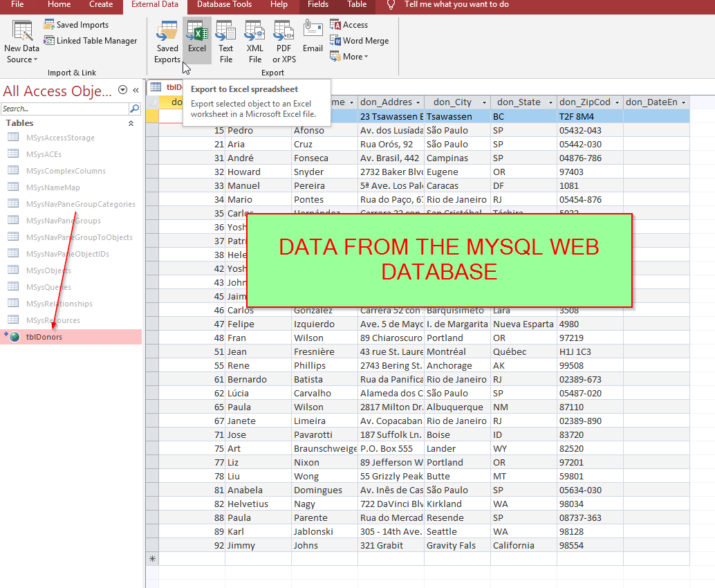Viewport: 715px width, 588px height.
Task: Select MSysRelationships in the Tables list
Action: tap(59, 304)
